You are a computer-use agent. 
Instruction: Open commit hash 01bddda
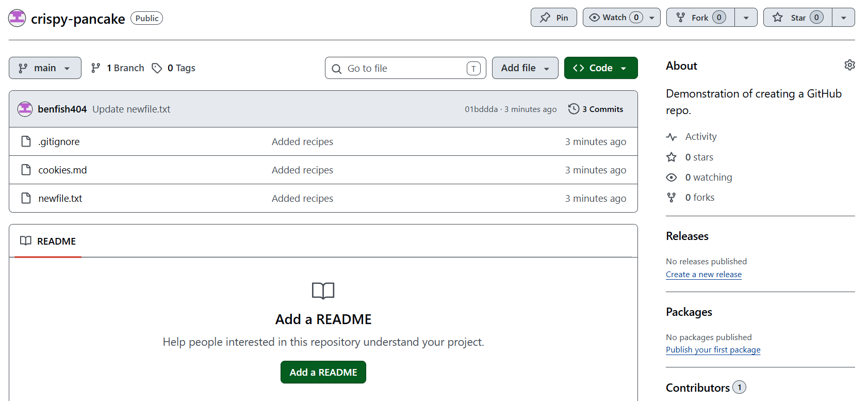481,109
